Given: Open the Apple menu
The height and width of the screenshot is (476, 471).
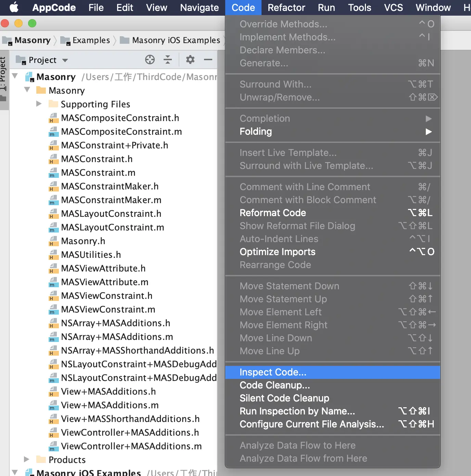Looking at the screenshot, I should click(x=14, y=7).
